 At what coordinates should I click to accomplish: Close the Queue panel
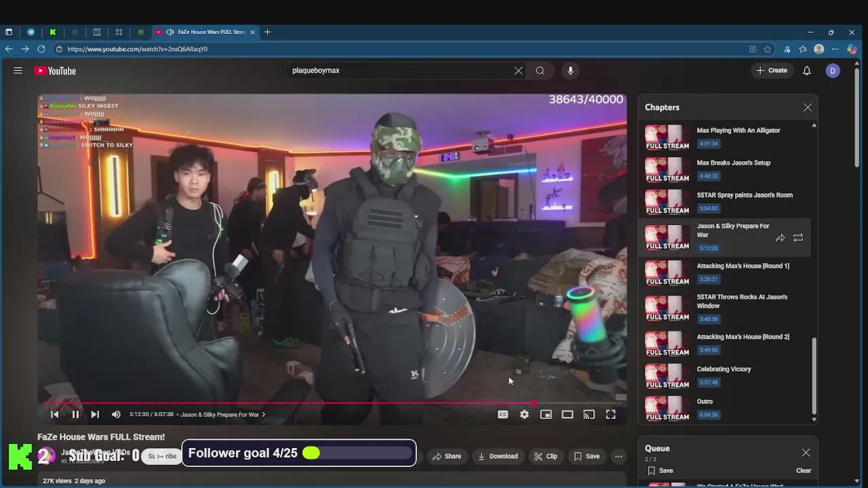pos(806,452)
